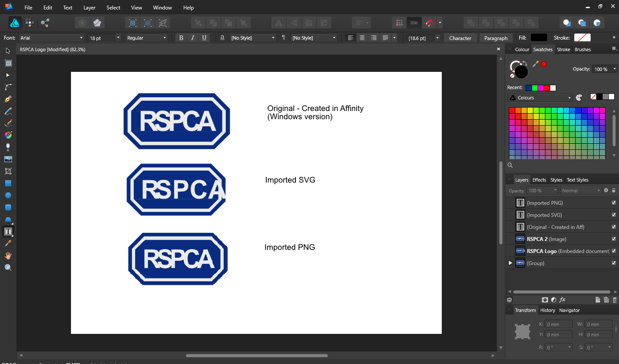Click the grid force-pixel-alignment icon
The height and width of the screenshot is (364, 619).
pos(399,23)
